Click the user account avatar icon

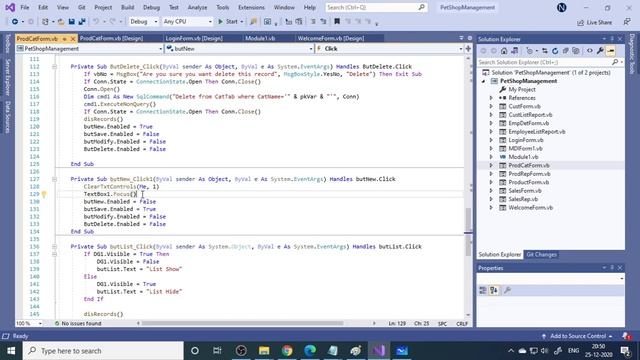click(x=562, y=7)
